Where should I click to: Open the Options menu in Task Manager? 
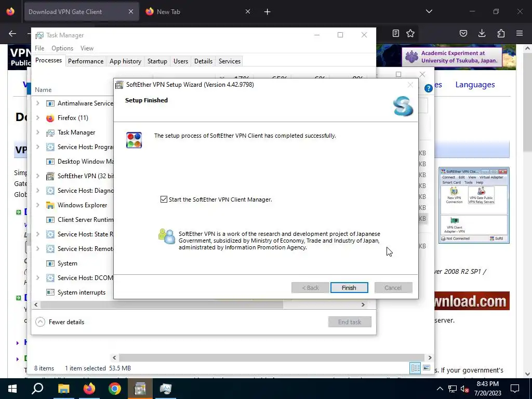click(62, 48)
